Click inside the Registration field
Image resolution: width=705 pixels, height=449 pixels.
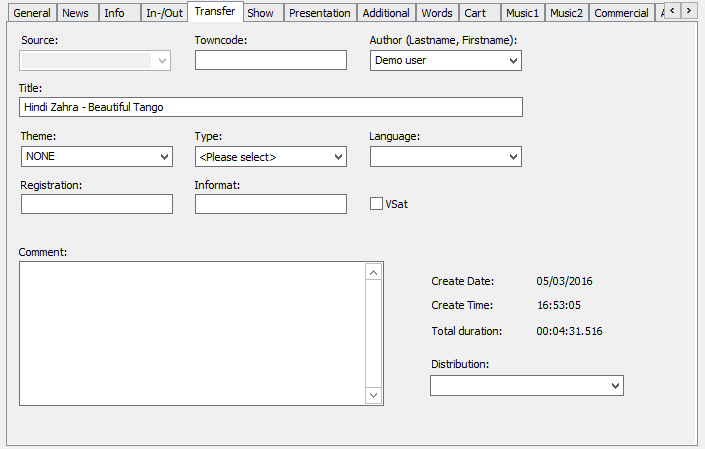coord(96,204)
